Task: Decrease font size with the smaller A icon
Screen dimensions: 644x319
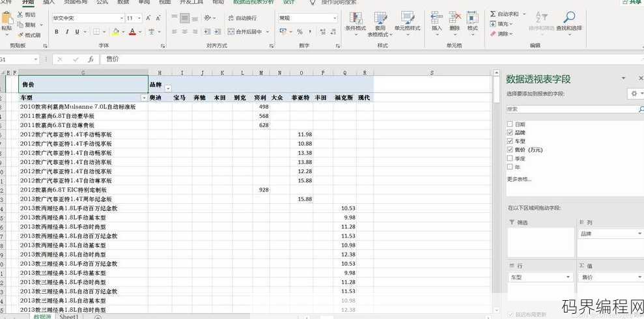Action: (158, 18)
